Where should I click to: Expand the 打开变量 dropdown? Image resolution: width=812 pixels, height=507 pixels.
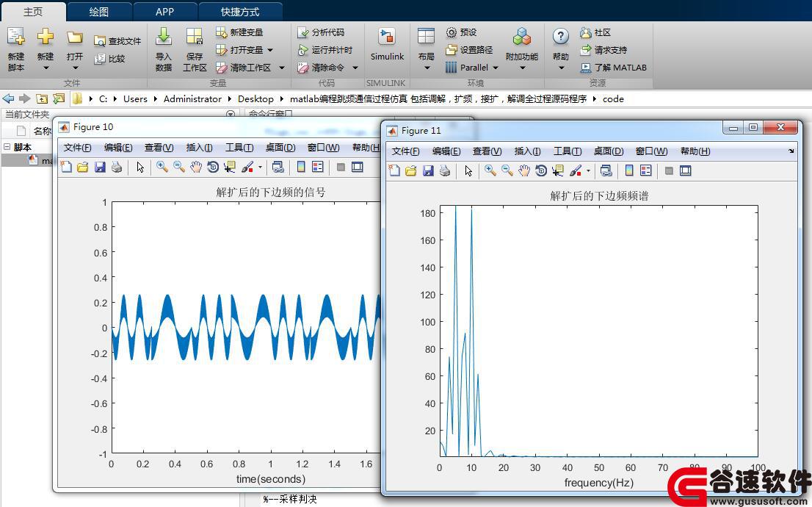click(x=270, y=50)
